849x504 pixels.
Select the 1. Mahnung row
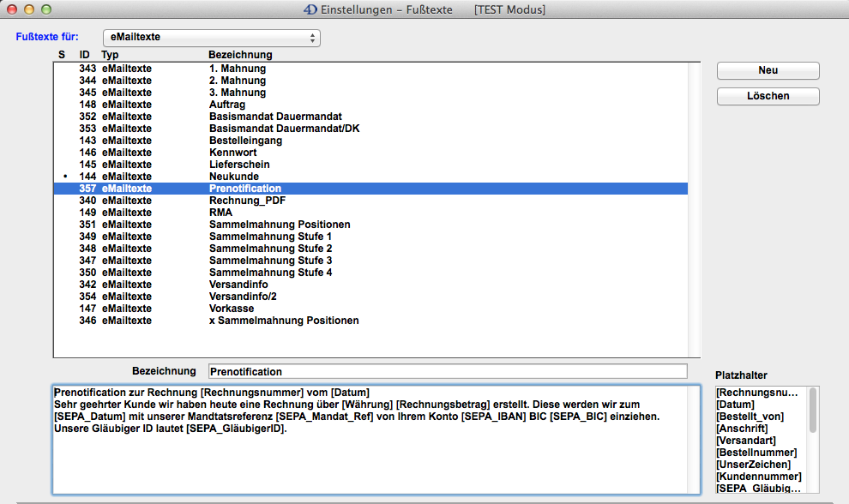click(x=238, y=69)
